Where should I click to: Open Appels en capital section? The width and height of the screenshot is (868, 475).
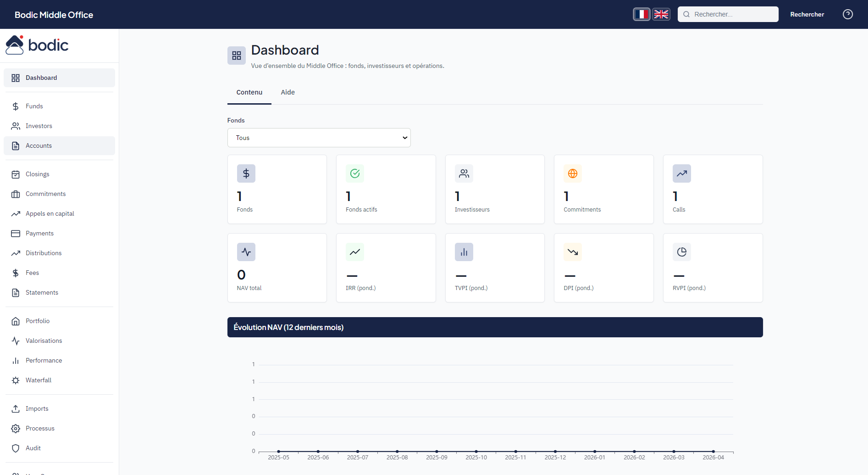50,213
